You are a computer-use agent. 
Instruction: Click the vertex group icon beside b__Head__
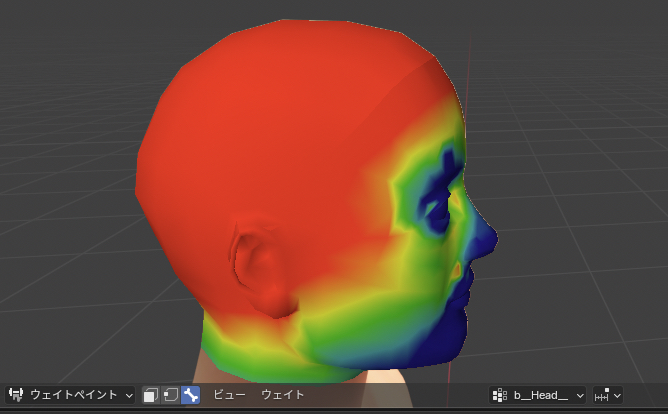500,395
